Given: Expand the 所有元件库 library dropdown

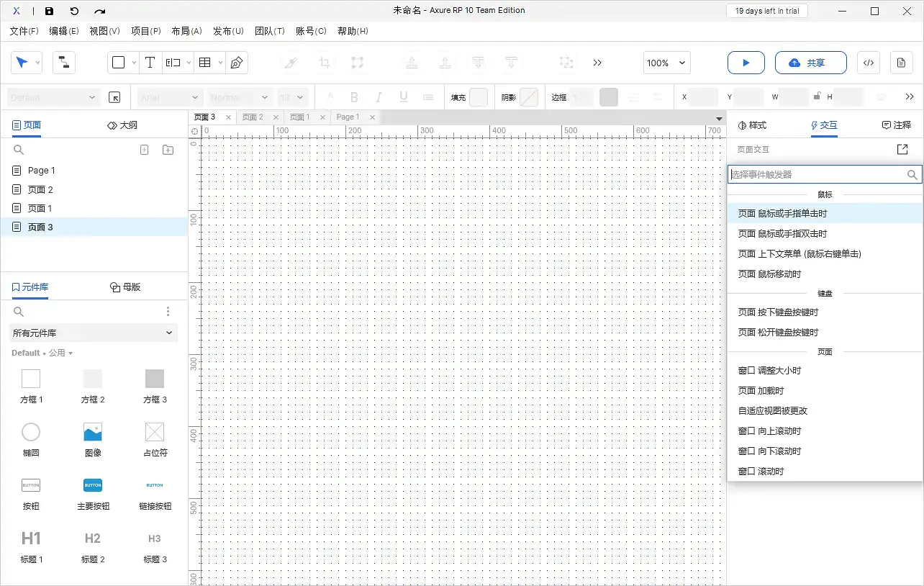Looking at the screenshot, I should point(93,333).
